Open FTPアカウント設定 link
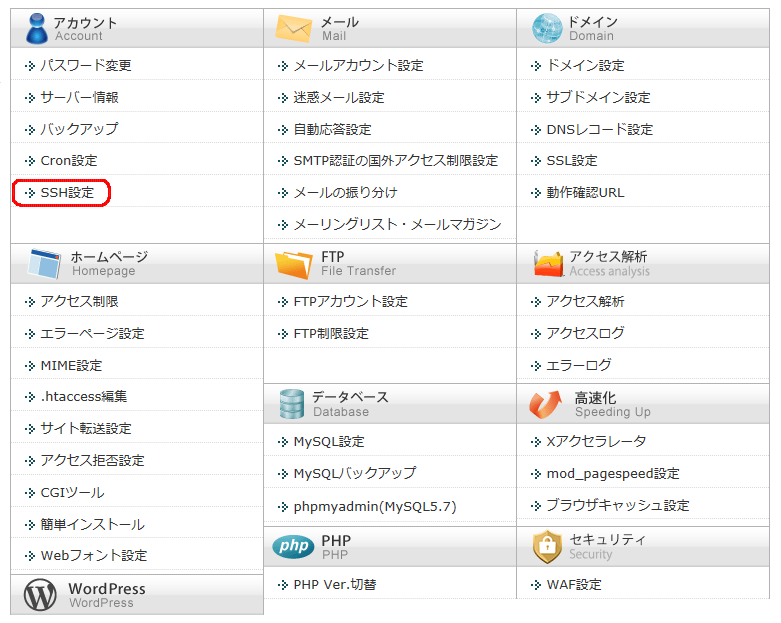Viewport: 781px width, 623px height. point(351,301)
